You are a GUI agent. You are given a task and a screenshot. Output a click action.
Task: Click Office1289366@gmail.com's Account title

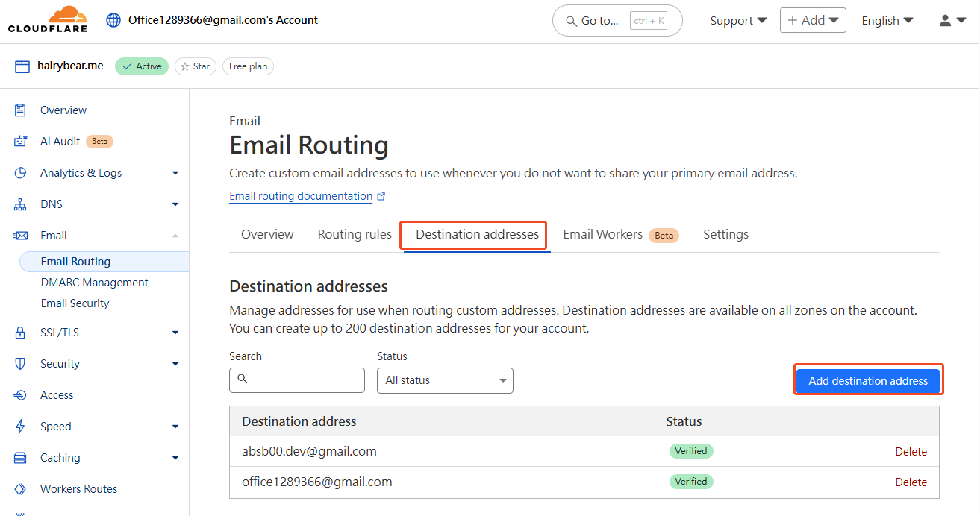[x=223, y=20]
